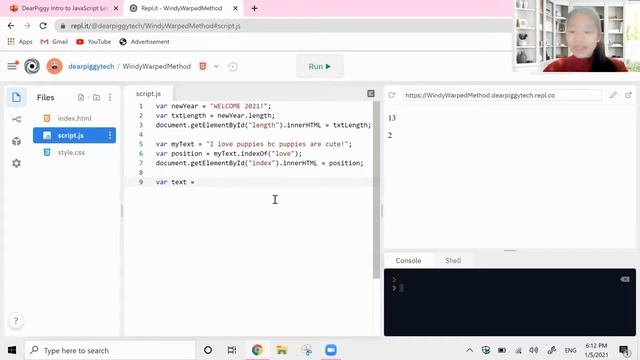Open the help question mark button
Viewport: 640px width, 360px height.
16,321
